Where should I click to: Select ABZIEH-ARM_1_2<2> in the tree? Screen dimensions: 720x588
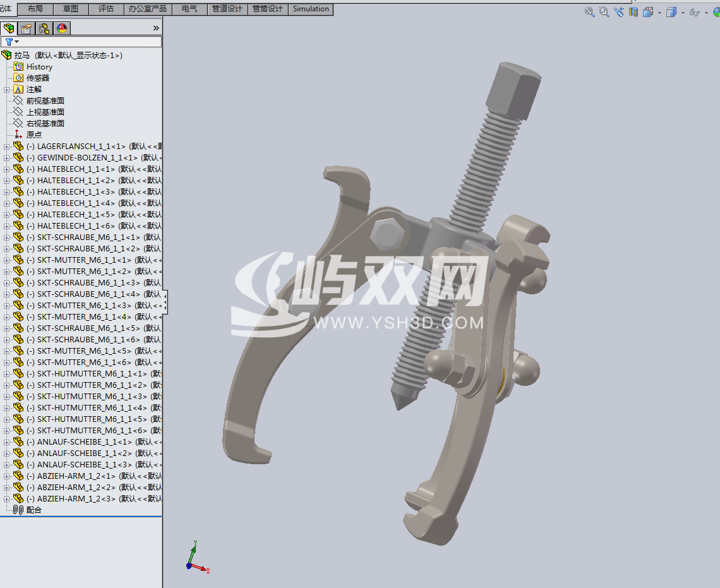tap(94, 488)
